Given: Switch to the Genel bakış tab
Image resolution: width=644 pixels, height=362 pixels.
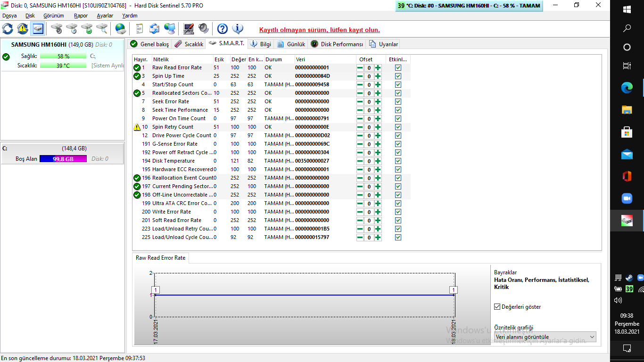Looking at the screenshot, I should [x=149, y=44].
